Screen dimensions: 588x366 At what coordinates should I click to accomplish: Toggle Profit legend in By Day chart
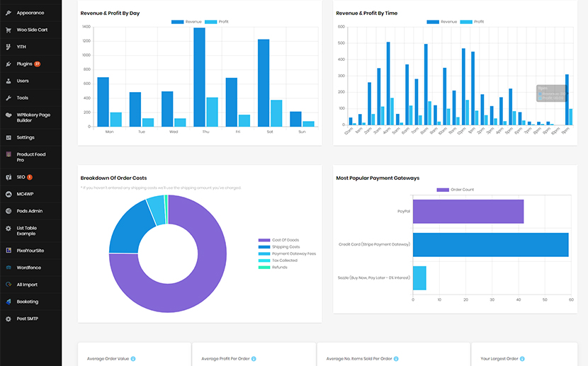(216, 22)
